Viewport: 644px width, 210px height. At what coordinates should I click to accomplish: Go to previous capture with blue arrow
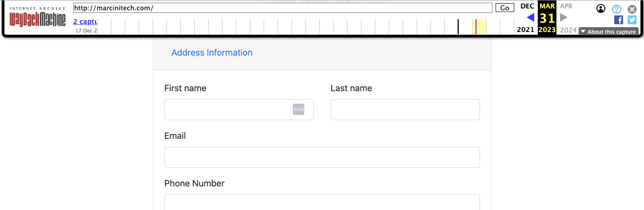pyautogui.click(x=530, y=17)
